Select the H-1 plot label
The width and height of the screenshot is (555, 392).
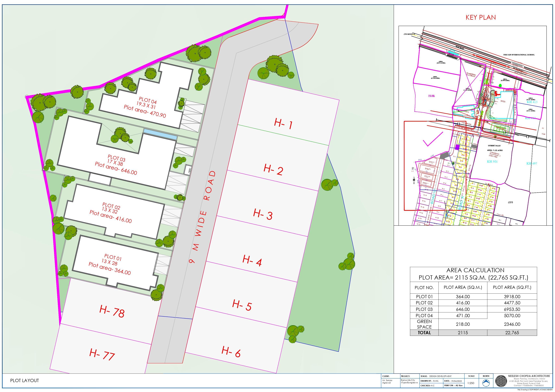(x=283, y=124)
